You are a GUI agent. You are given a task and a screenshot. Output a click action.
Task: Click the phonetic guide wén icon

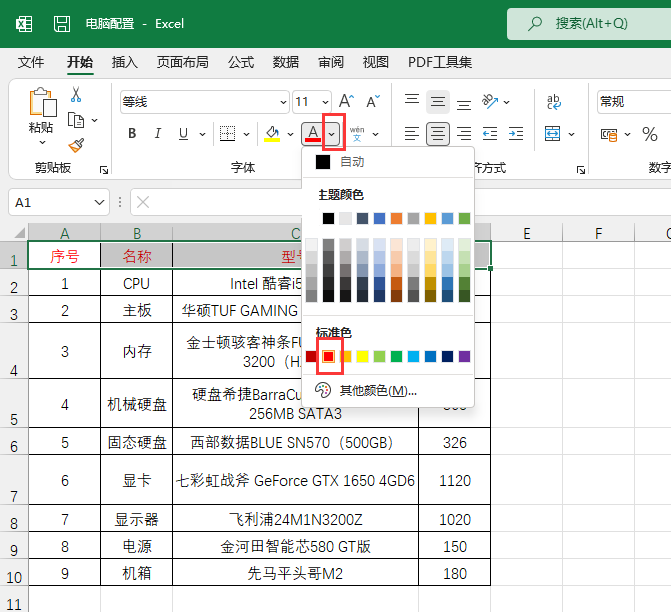(x=357, y=134)
